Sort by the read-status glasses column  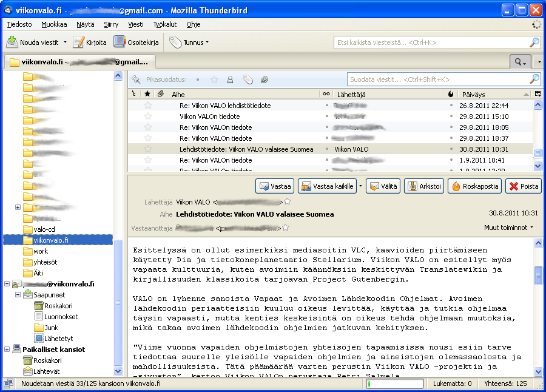(x=326, y=94)
